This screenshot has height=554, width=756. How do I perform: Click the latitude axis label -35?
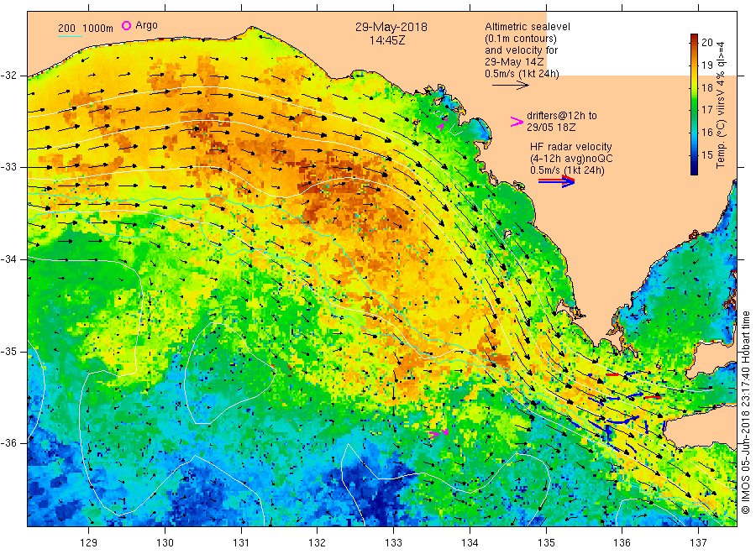point(8,351)
